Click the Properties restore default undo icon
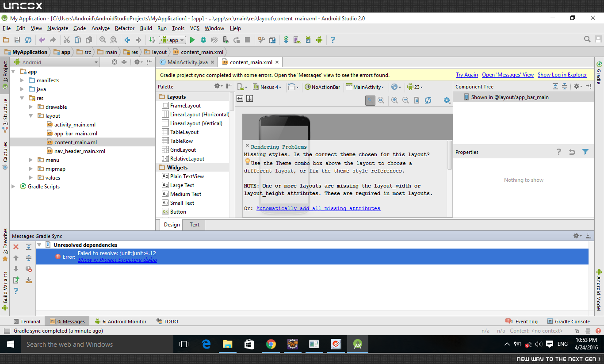This screenshot has width=604, height=364. tap(572, 152)
